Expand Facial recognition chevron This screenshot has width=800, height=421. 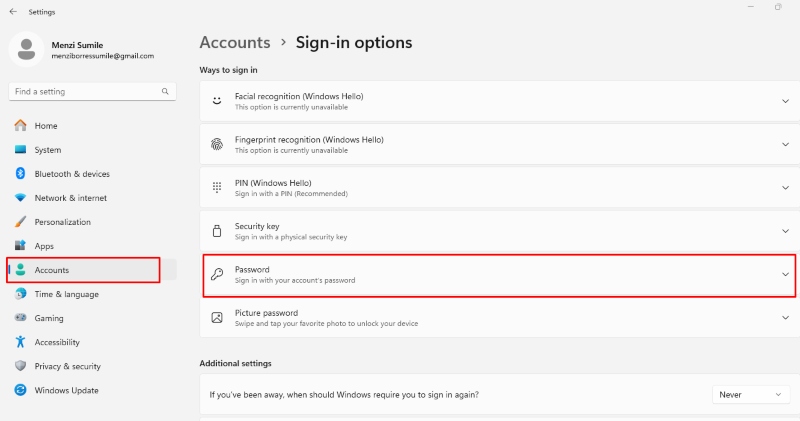785,101
